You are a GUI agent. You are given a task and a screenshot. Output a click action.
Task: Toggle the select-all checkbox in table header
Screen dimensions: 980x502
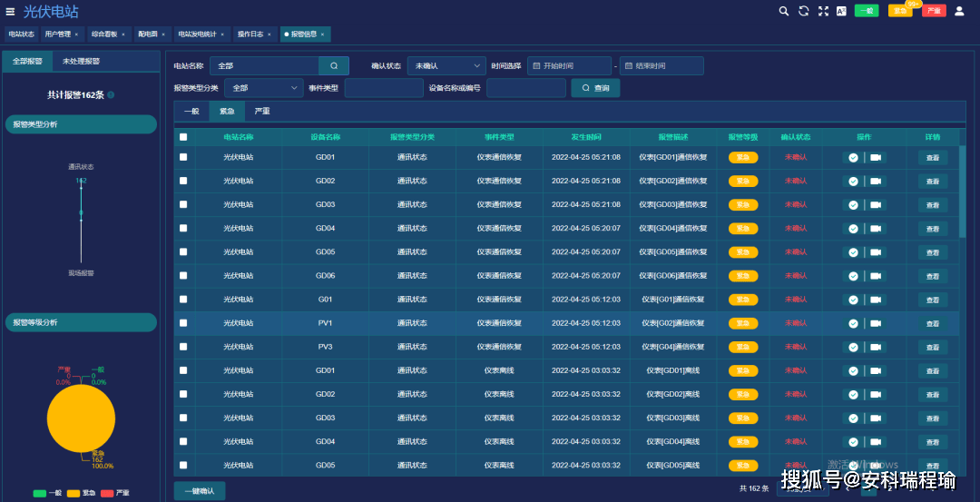(x=183, y=138)
